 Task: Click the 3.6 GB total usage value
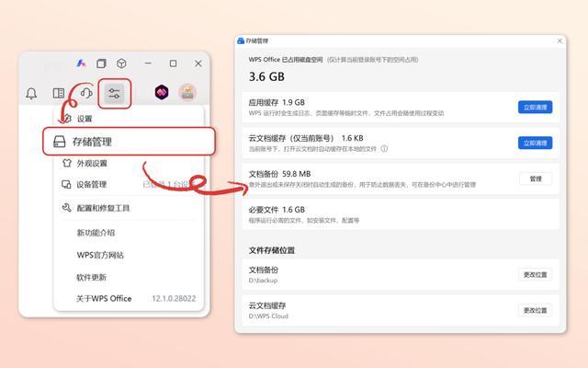tap(266, 76)
